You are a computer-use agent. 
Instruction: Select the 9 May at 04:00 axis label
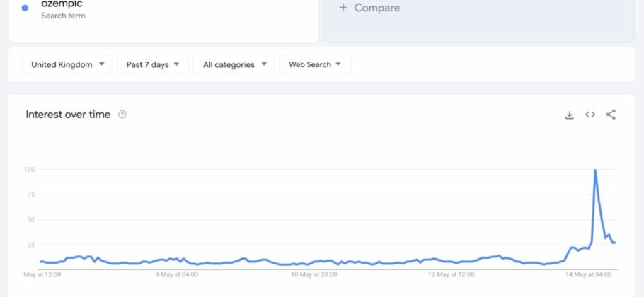177,274
